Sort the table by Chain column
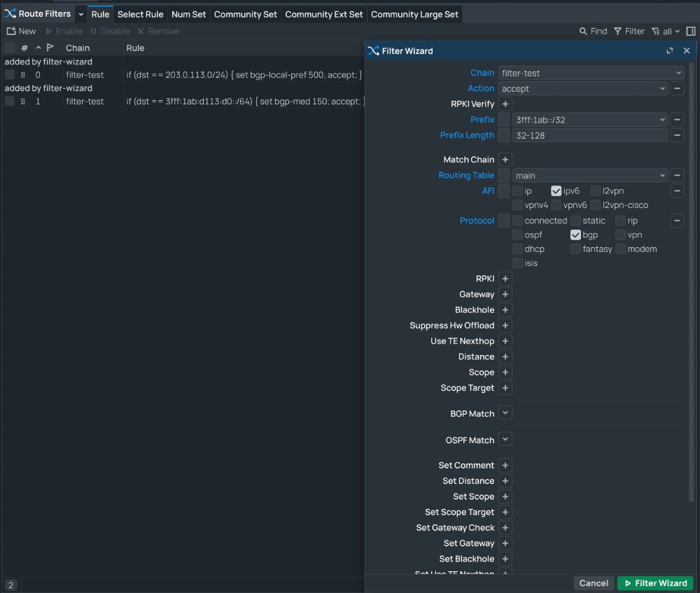Viewport: 700px width, 593px height. click(x=78, y=48)
